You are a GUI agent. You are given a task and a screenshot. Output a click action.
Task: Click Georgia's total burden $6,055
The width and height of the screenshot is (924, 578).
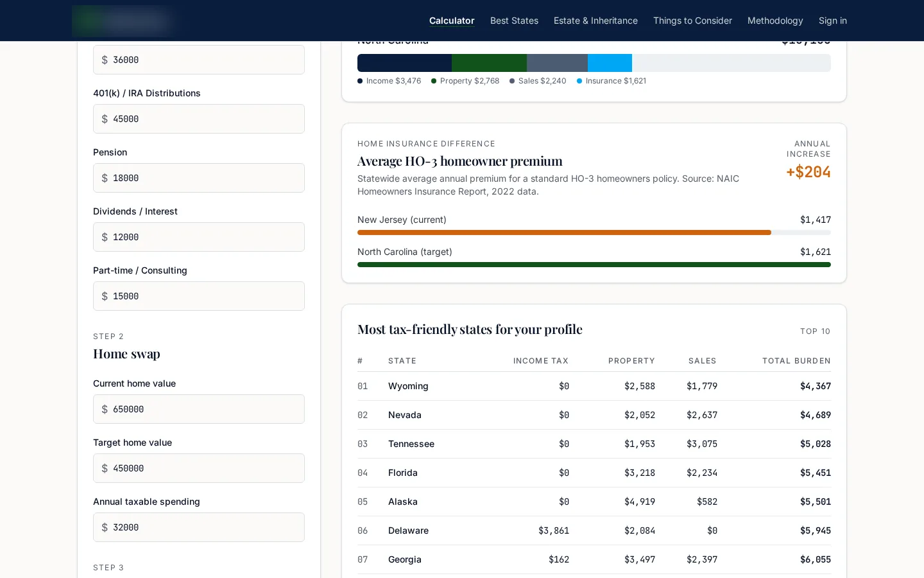816,559
